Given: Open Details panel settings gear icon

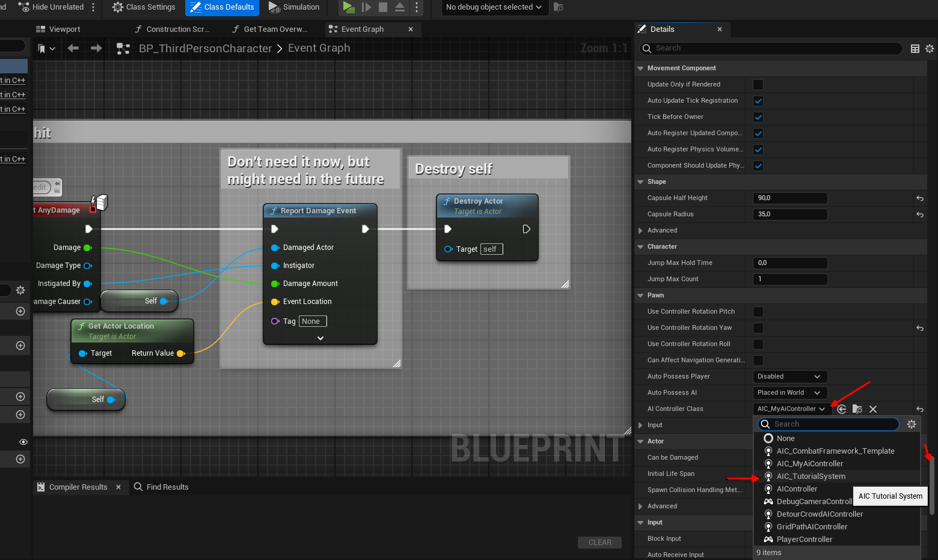Looking at the screenshot, I should point(930,49).
